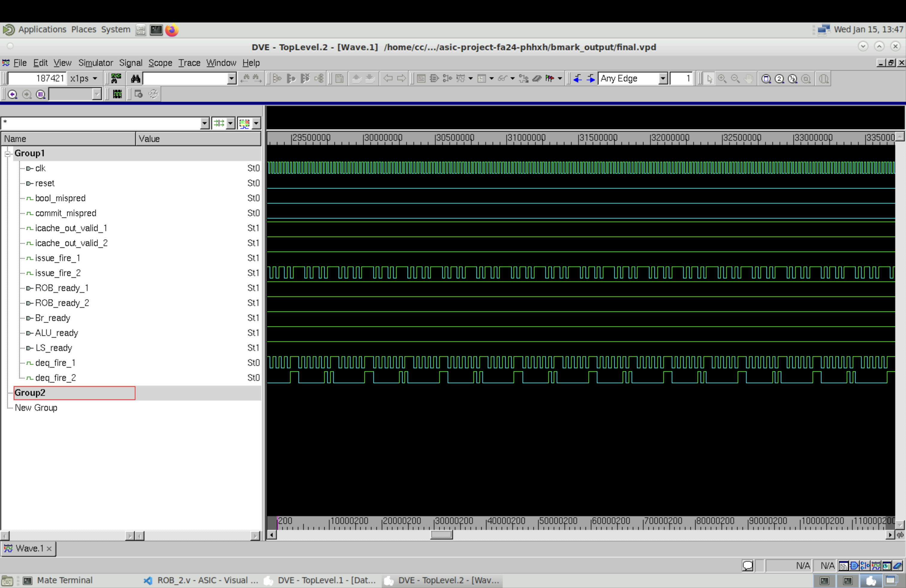Select the hand pan tool
Screen dimensions: 906x588
748,79
